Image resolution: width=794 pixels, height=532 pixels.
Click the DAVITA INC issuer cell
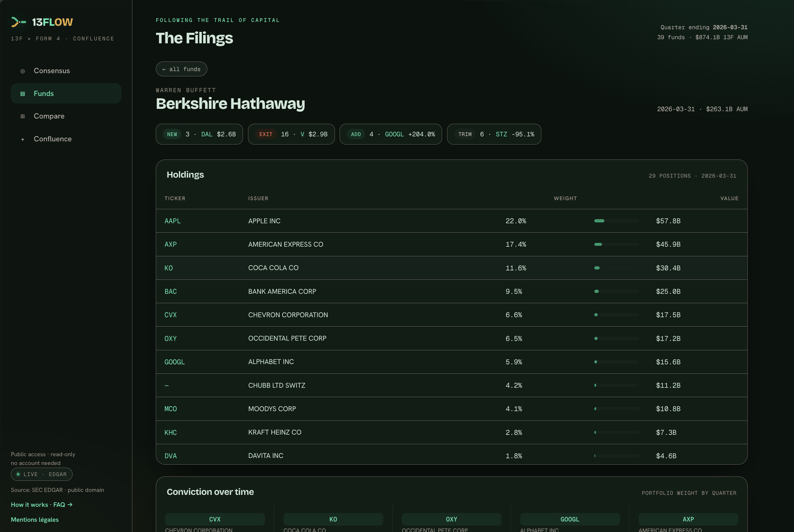265,456
